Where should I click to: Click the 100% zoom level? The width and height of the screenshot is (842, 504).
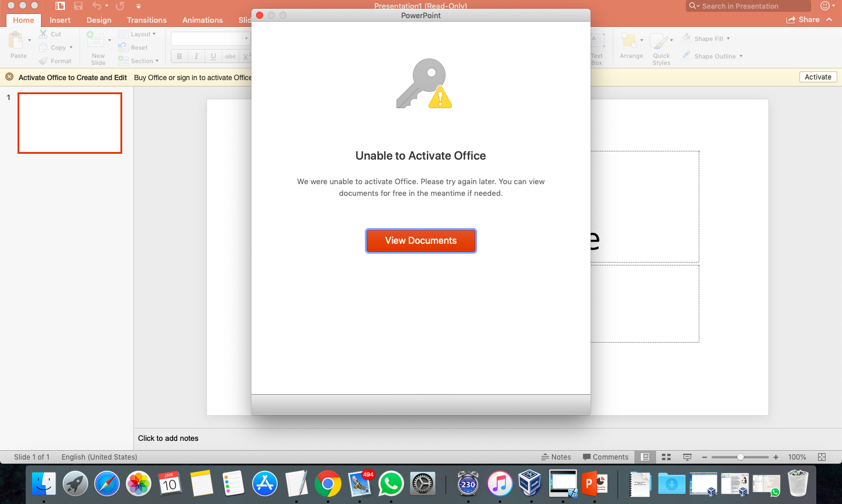(x=797, y=457)
